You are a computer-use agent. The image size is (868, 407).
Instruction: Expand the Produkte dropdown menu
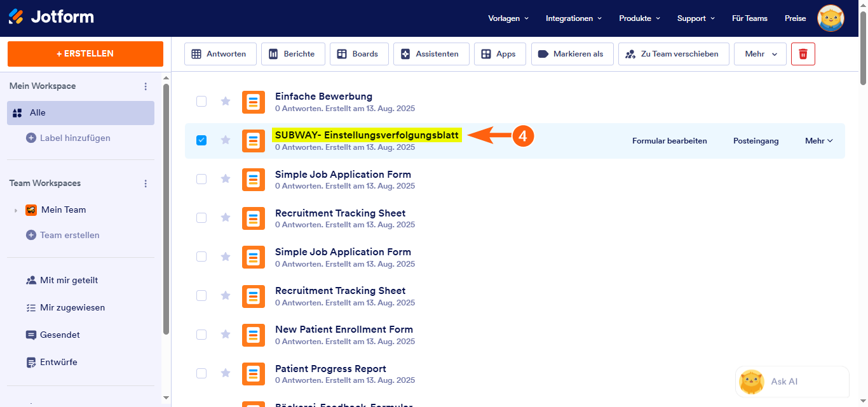point(640,18)
